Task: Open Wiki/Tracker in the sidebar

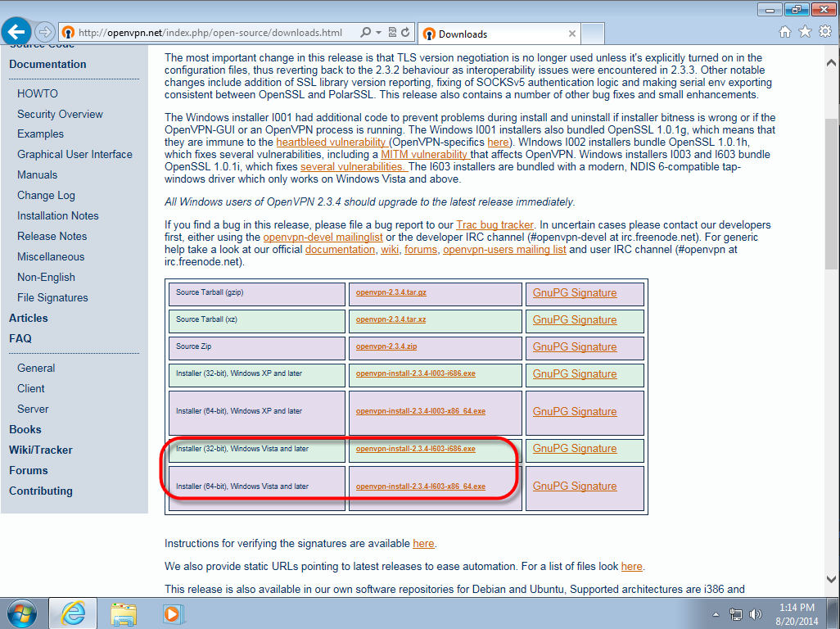Action: 41,450
